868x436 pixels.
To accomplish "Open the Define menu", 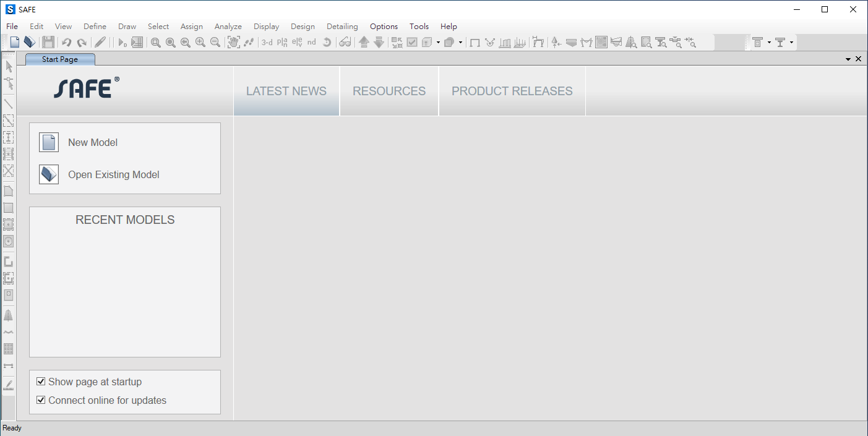I will pos(95,26).
